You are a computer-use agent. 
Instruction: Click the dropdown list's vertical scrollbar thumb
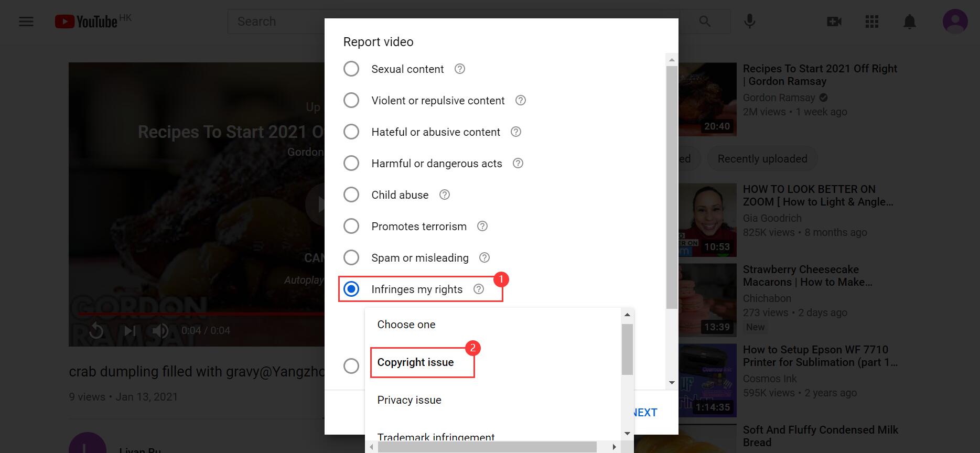click(627, 349)
